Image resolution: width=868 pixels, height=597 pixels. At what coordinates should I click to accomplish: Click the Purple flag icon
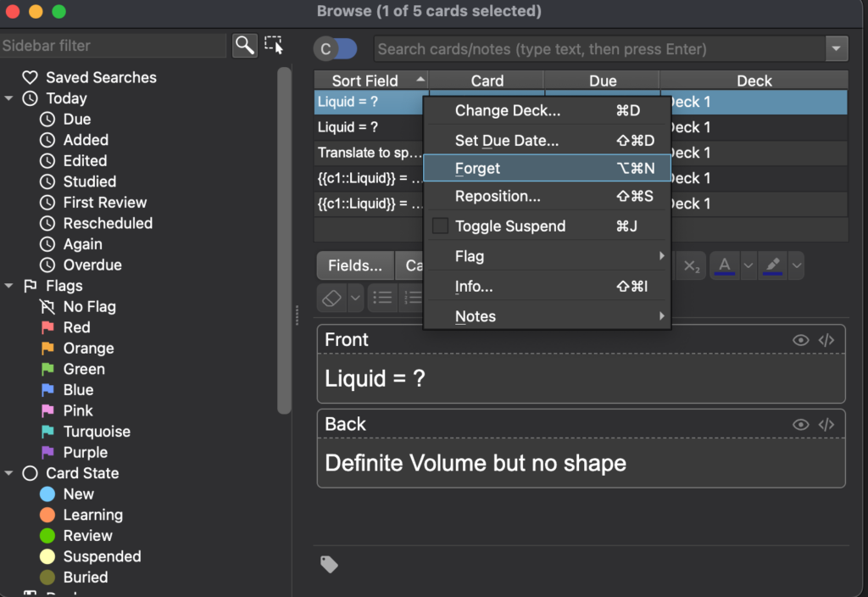47,453
